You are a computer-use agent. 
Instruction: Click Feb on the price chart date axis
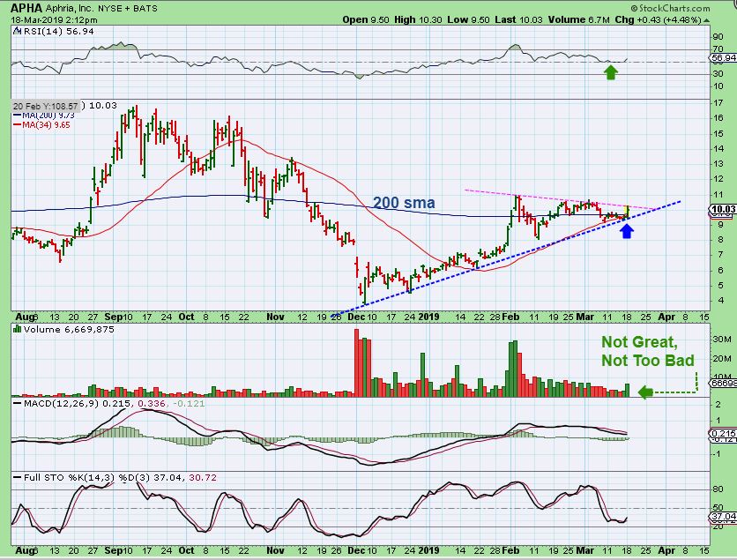[510, 317]
